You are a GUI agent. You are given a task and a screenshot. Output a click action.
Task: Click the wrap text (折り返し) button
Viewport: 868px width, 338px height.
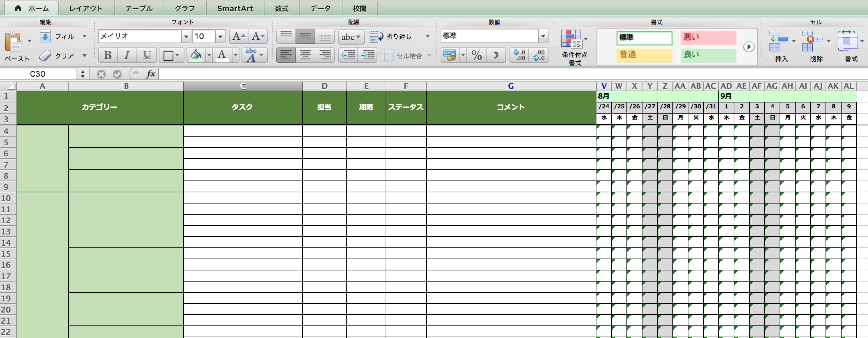(x=391, y=36)
